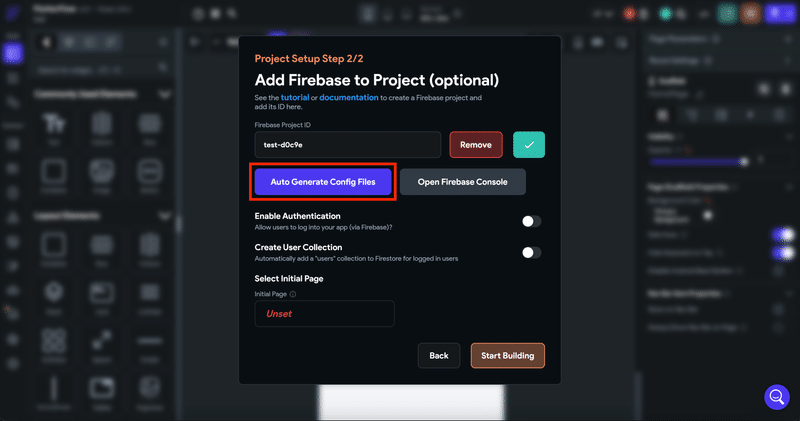Click the Start Building button

click(508, 356)
